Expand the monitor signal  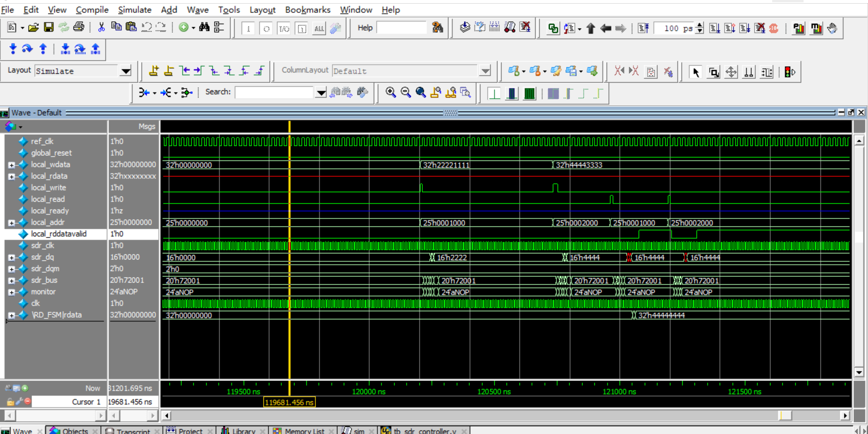pyautogui.click(x=12, y=293)
